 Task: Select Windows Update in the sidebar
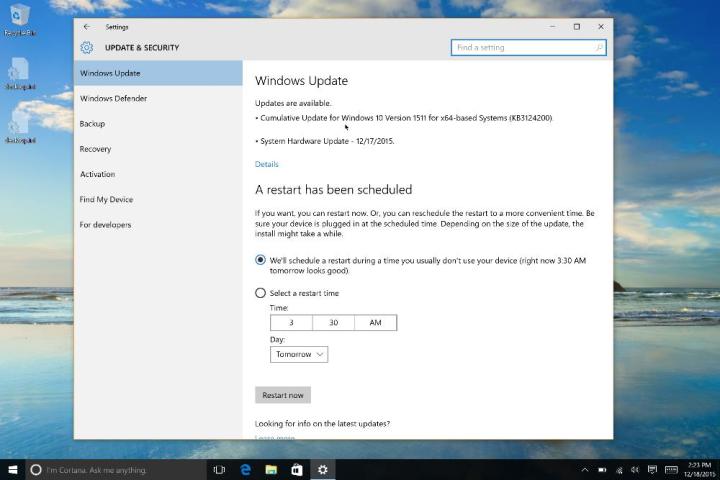pos(158,73)
